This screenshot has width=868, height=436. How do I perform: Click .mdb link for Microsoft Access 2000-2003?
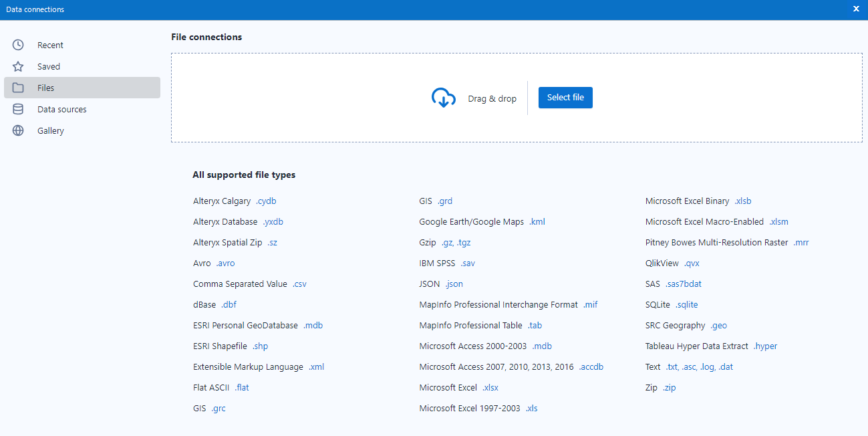tap(542, 346)
